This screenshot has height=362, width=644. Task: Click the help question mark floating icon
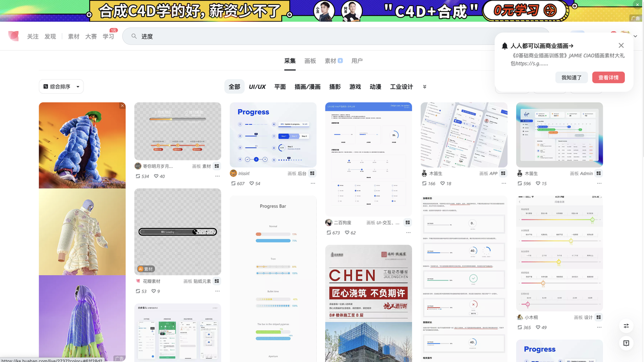pos(626,343)
